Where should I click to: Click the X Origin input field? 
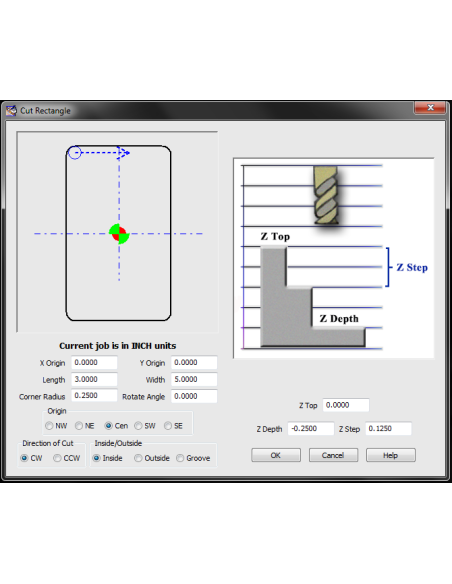[x=94, y=363]
